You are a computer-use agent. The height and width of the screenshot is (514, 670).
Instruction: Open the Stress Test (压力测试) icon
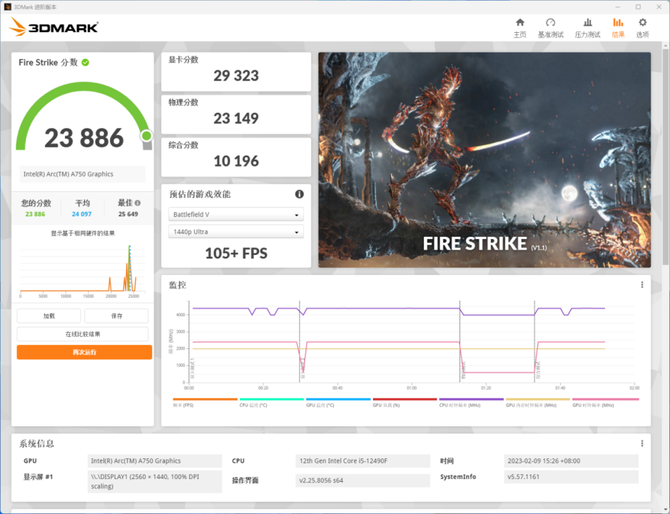tap(587, 27)
